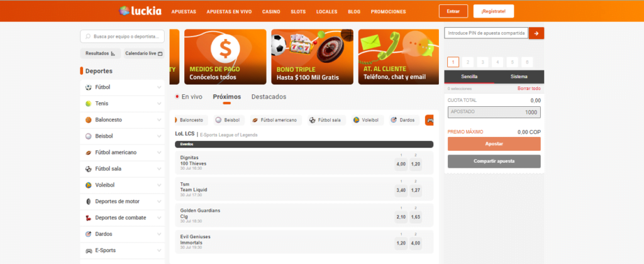The image size is (644, 264).
Task: Select odds 1,20 for Evil Geniuses
Action: tap(401, 243)
